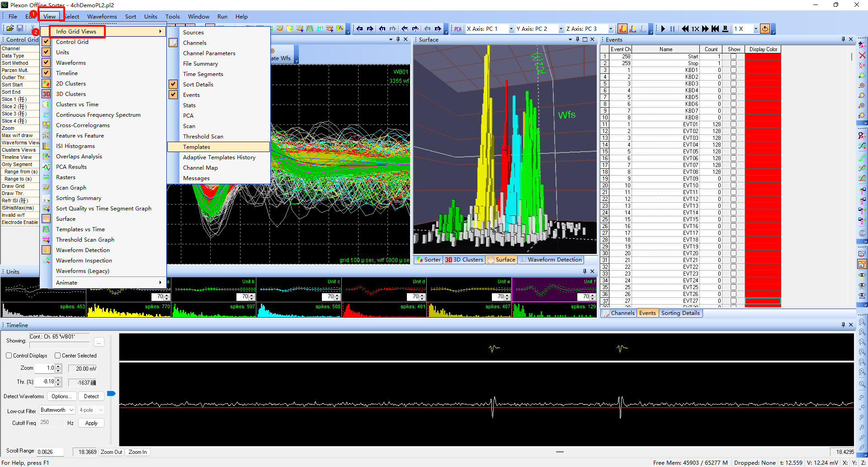Toggle the Events checkmark in submenu

coord(173,95)
